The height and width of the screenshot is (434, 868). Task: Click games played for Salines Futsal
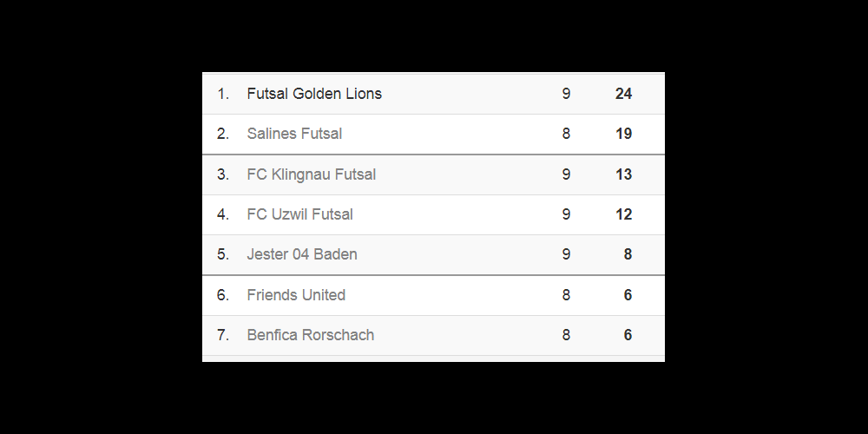coord(566,134)
